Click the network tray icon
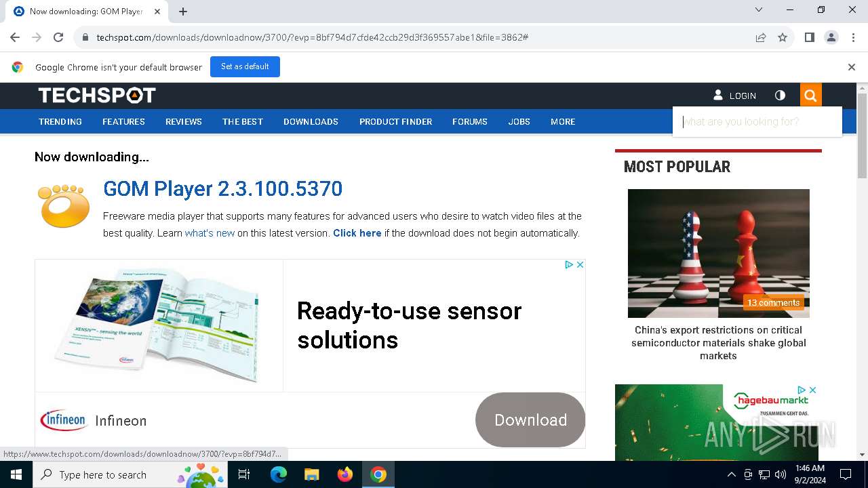This screenshot has width=868, height=488. (x=764, y=474)
